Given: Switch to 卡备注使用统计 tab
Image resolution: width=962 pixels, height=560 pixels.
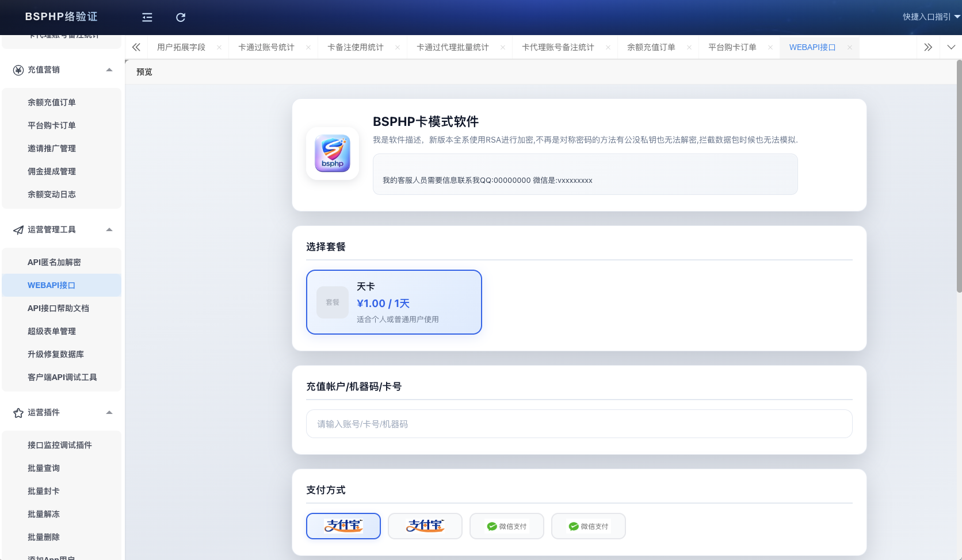Looking at the screenshot, I should pyautogui.click(x=356, y=47).
